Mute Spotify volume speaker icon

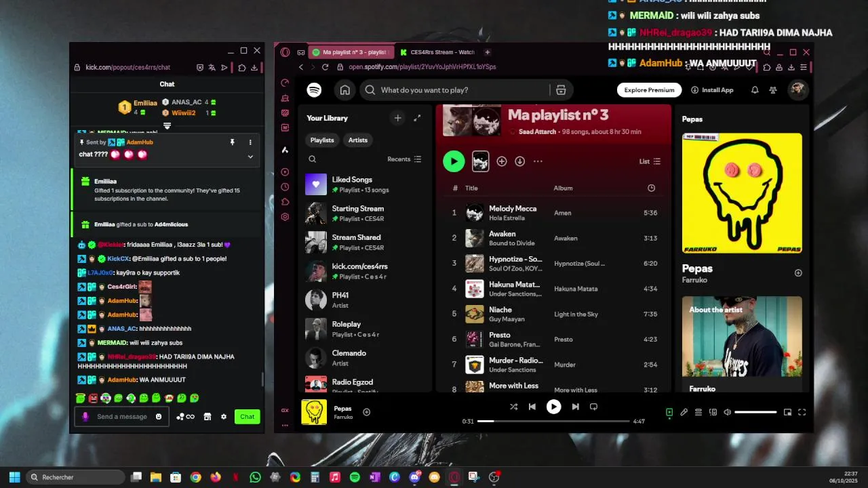(728, 412)
